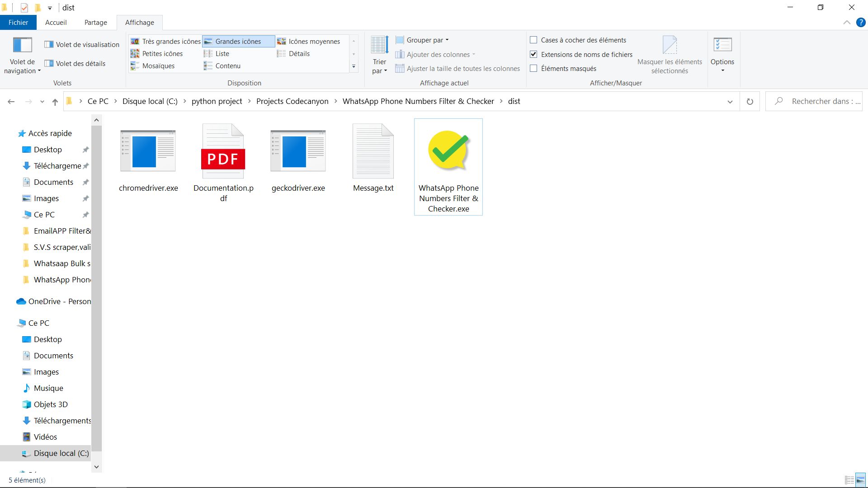This screenshot has height=488, width=868.
Task: Go to Disque local (C:) breadcrumb
Action: [x=150, y=101]
